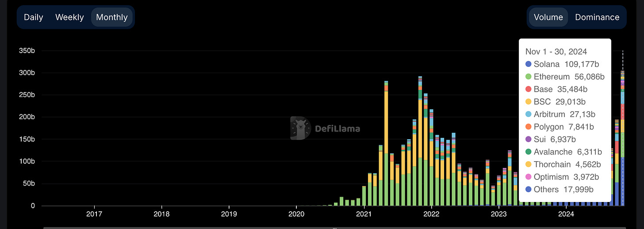Screen dimensions: 644x229
Task: Click the Ethereum green legend dot
Action: (x=528, y=77)
